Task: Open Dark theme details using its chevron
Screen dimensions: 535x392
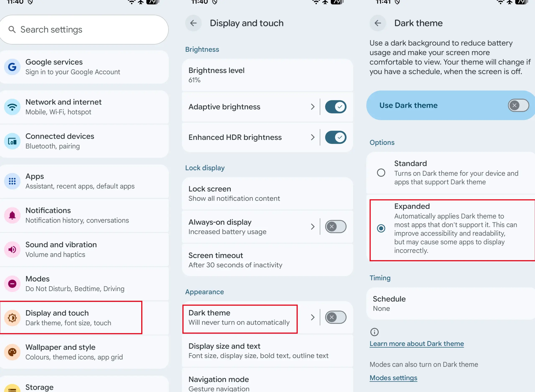Action: pyautogui.click(x=313, y=317)
